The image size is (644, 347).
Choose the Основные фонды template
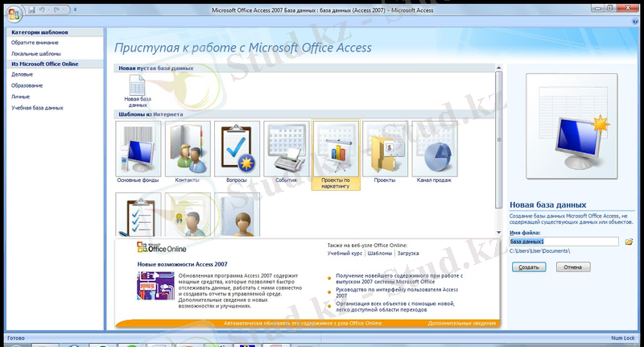coord(138,152)
